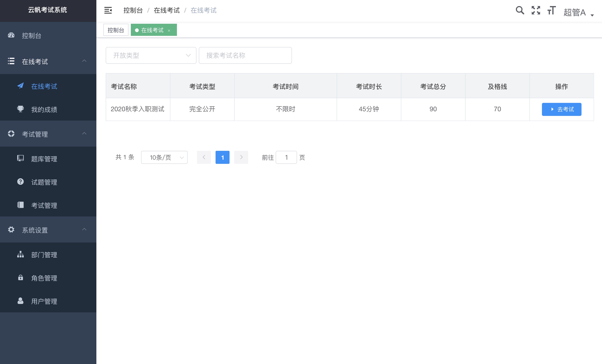Close the 在线考试 tab
Image resolution: width=602 pixels, height=364 pixels.
[x=169, y=30]
